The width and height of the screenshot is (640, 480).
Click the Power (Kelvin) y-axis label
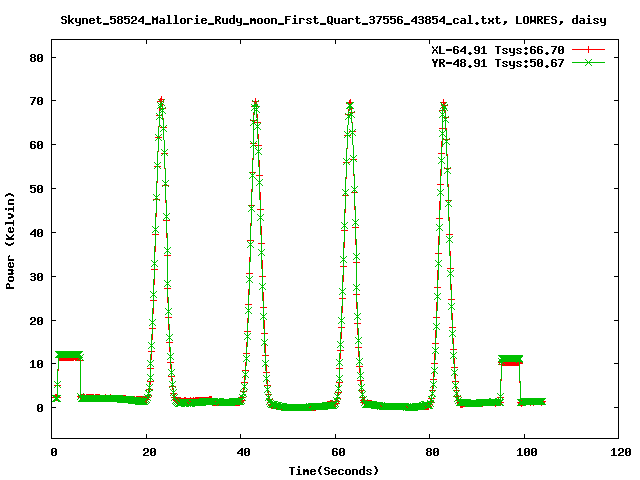point(10,241)
